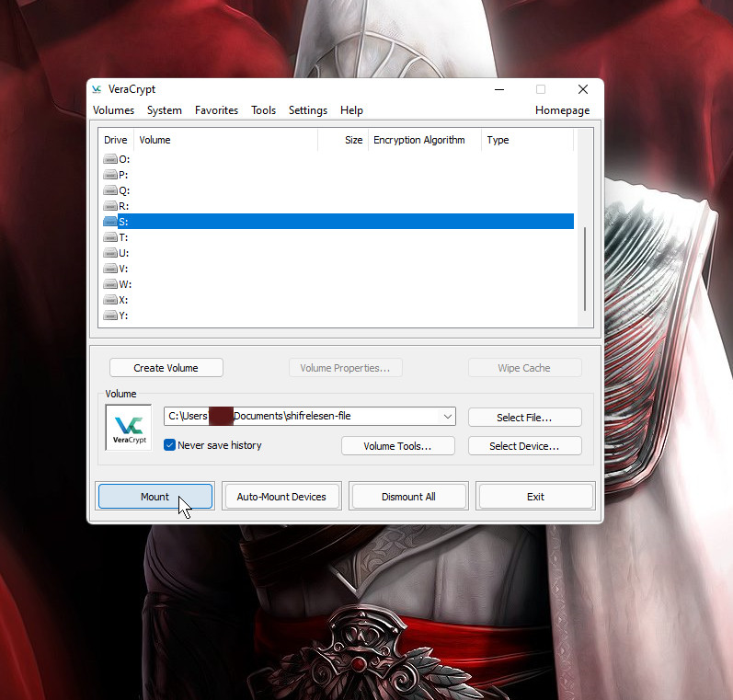Click the Size column header
This screenshot has height=700, width=733.
pyautogui.click(x=344, y=140)
